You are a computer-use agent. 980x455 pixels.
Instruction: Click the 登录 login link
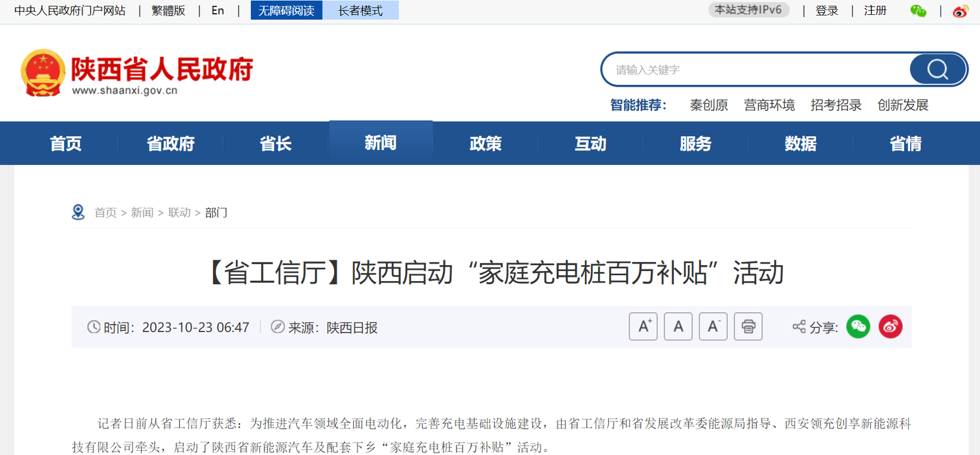827,11
